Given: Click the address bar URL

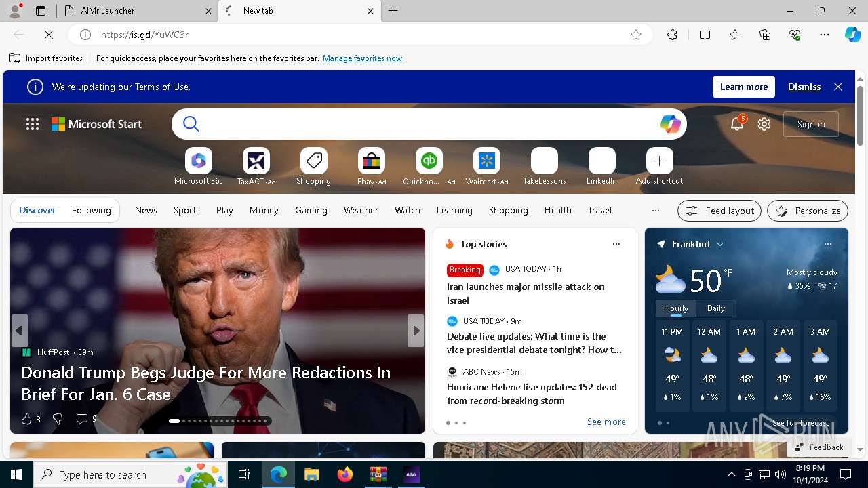Looking at the screenshot, I should (x=144, y=35).
